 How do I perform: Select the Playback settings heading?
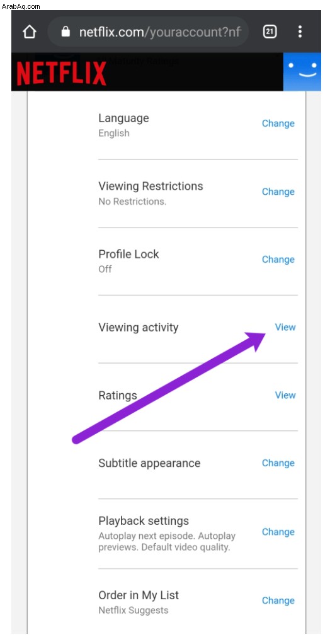point(144,521)
